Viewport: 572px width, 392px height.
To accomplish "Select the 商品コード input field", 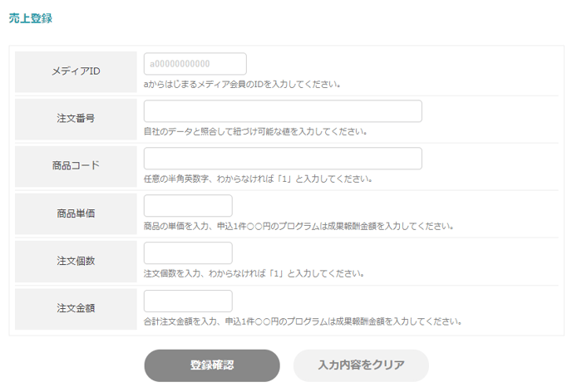I will point(283,159).
